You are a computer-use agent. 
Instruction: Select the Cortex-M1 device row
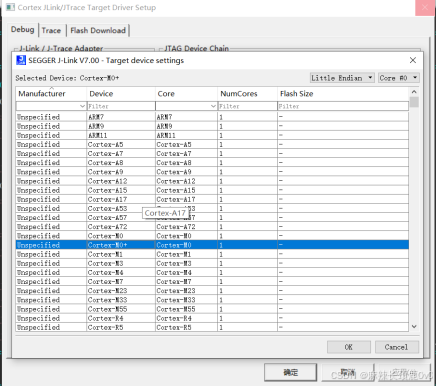point(212,254)
